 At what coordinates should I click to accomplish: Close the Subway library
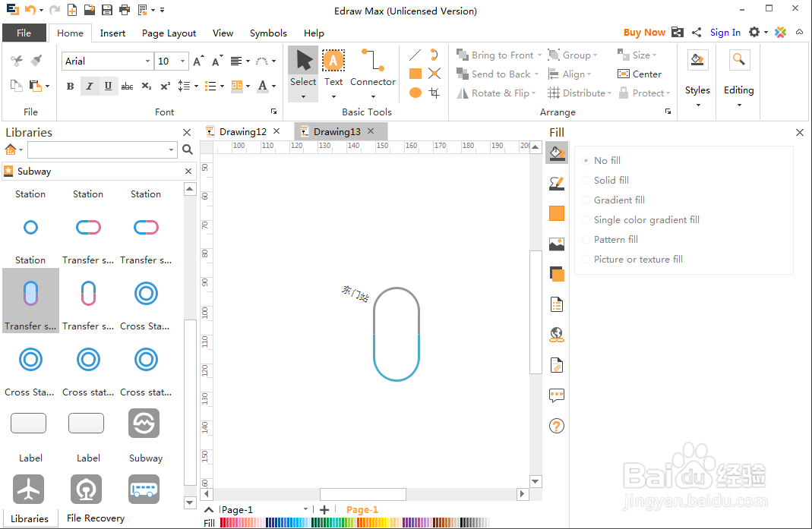(188, 172)
